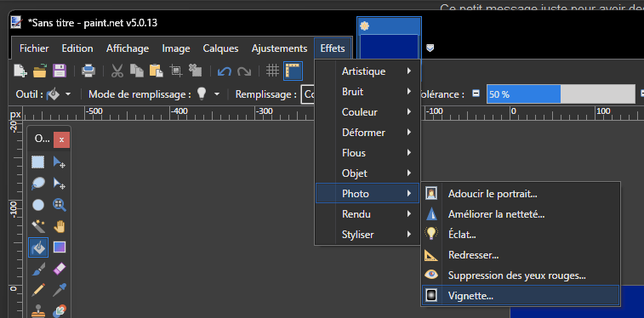The width and height of the screenshot is (644, 318).
Task: Open the Image menu
Action: 176,48
